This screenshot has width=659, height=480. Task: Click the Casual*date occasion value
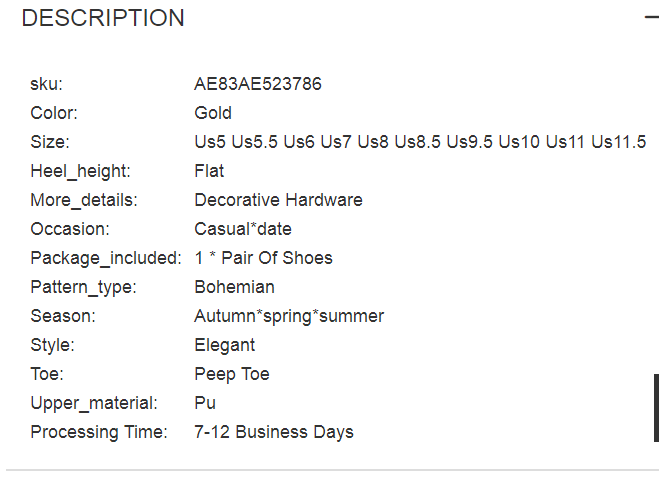click(x=243, y=229)
